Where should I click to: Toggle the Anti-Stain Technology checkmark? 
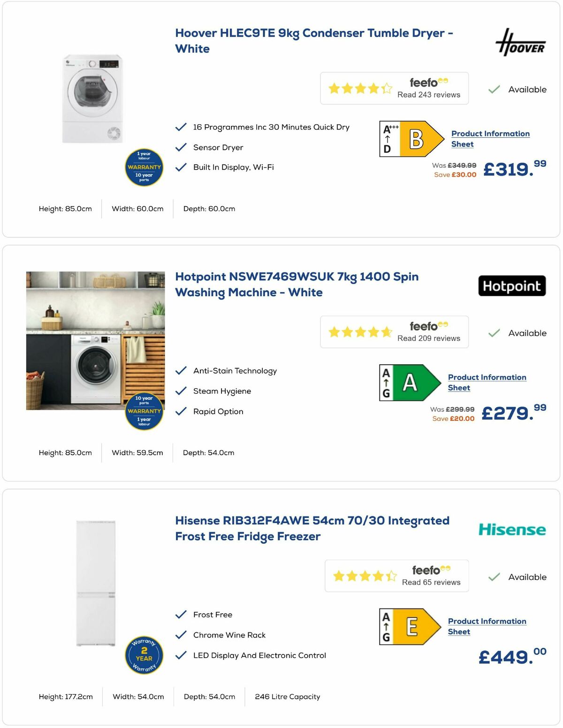[181, 370]
